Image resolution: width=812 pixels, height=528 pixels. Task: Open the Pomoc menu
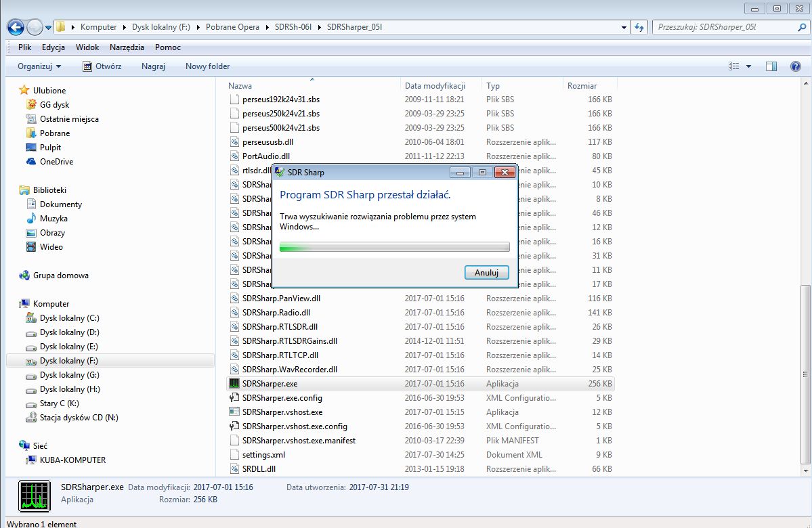pos(168,47)
